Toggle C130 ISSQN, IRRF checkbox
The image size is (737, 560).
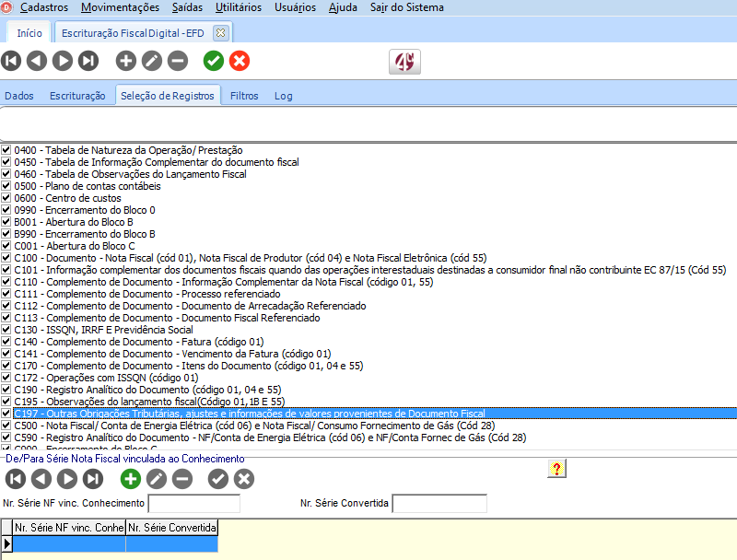coord(6,330)
